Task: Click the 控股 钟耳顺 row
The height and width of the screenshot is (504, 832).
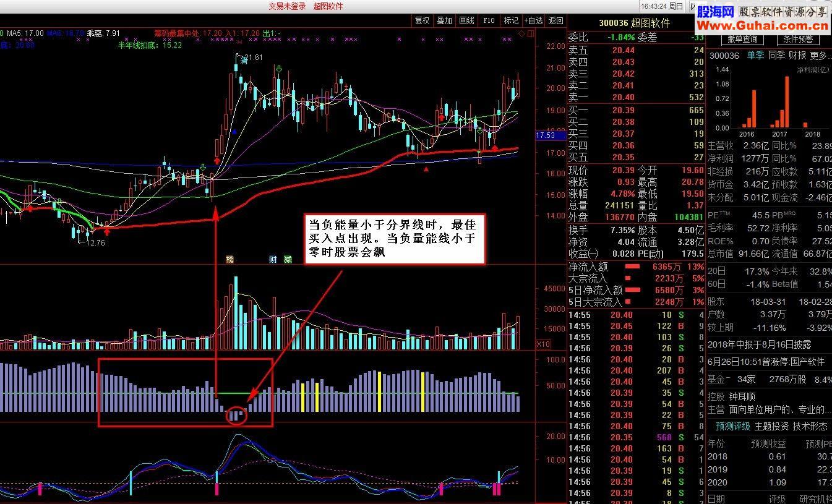Action: [x=731, y=396]
